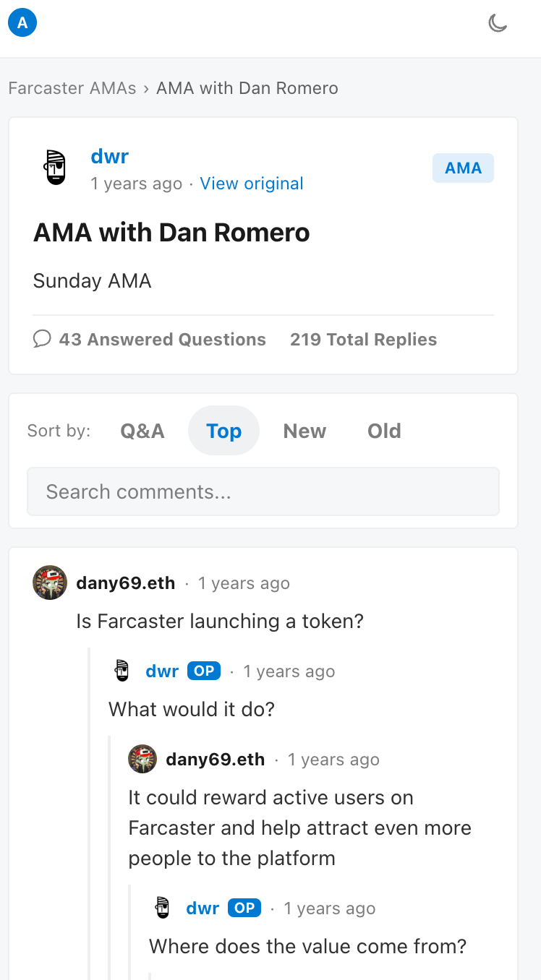Select the Top sort tab
This screenshot has width=541, height=980.
tap(223, 431)
